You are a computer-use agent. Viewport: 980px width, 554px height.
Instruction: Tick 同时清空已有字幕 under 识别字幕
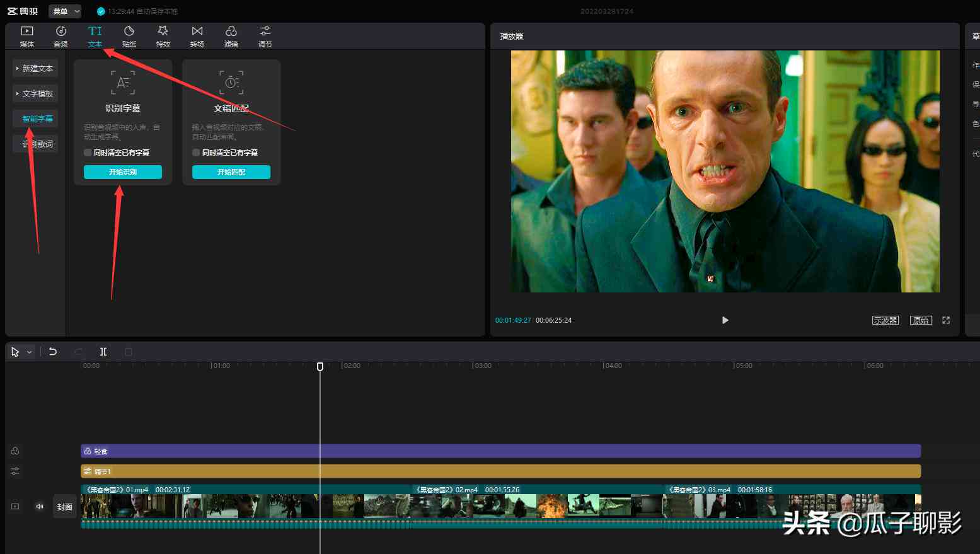[88, 153]
